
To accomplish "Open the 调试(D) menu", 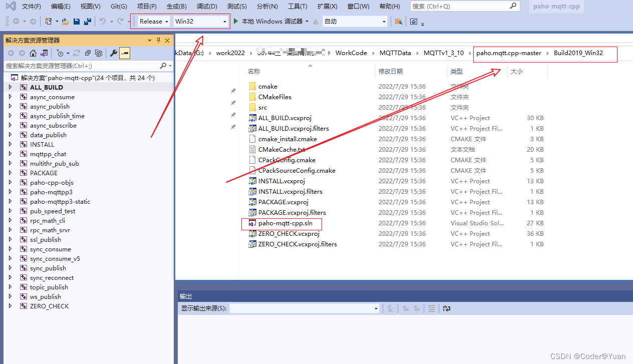I will point(207,7).
